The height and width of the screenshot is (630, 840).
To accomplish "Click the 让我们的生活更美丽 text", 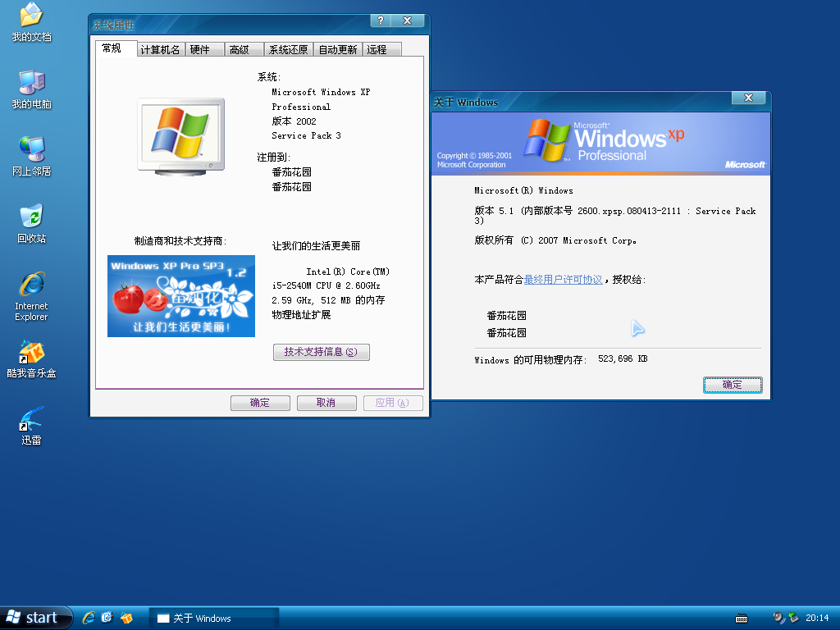I will coord(316,246).
